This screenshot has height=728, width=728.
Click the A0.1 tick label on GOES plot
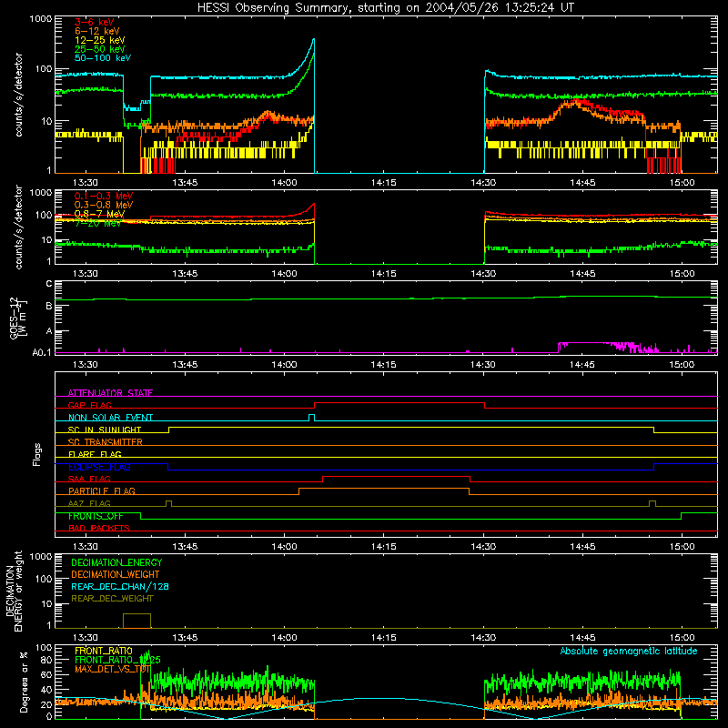click(x=42, y=353)
